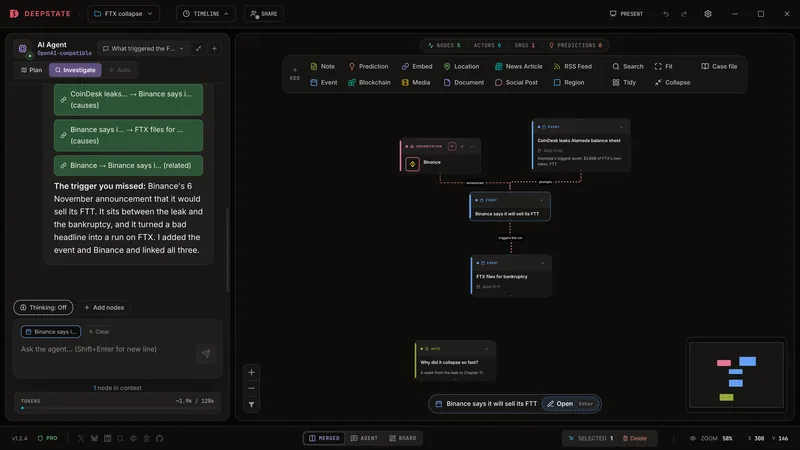The height and width of the screenshot is (450, 800).
Task: Delete the selected node
Action: pos(635,438)
